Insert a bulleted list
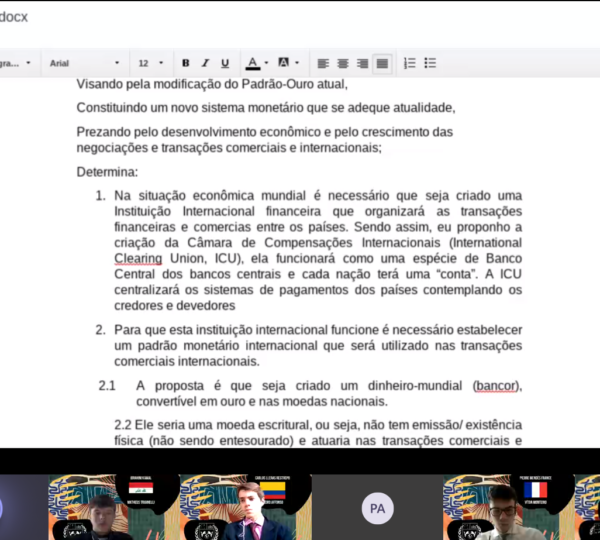The width and height of the screenshot is (600, 540). coord(430,63)
